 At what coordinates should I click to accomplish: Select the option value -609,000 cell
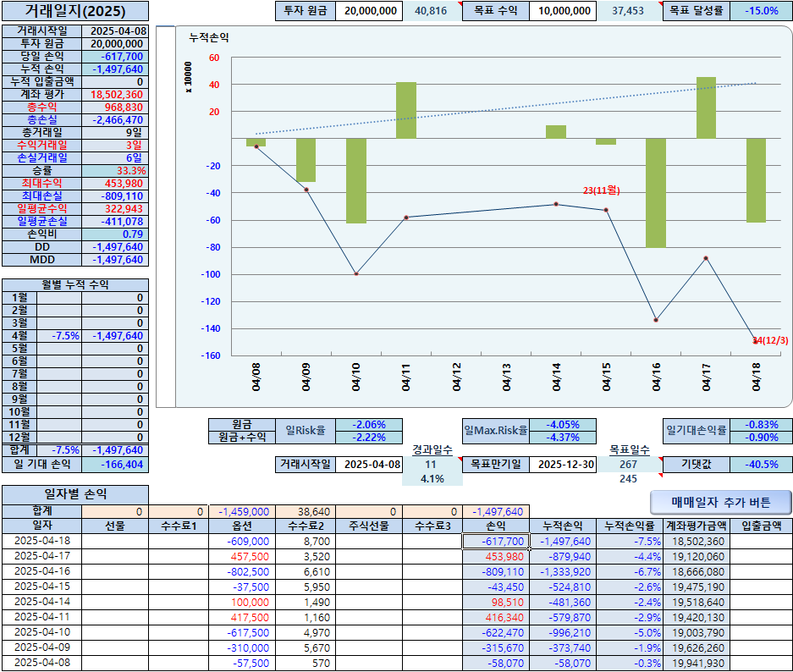(242, 541)
